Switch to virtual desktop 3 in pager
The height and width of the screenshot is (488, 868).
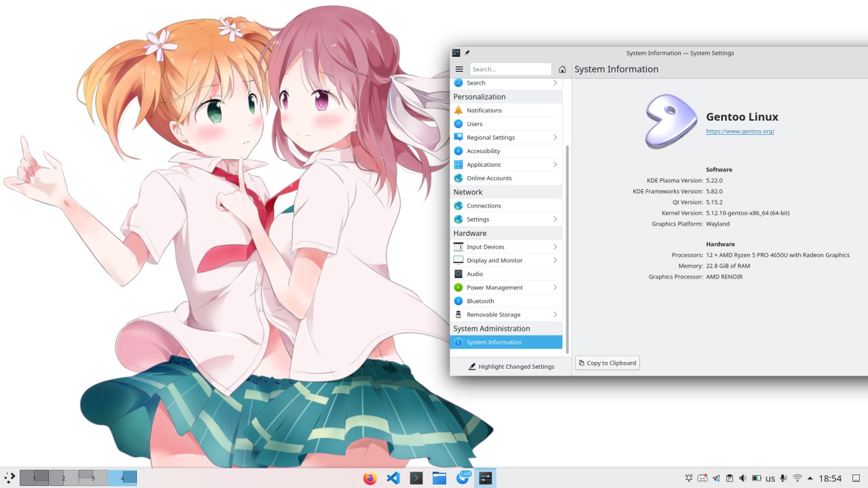point(93,478)
